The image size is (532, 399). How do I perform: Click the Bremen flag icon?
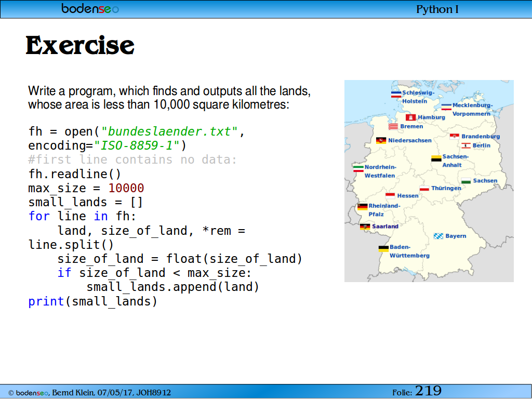(393, 127)
